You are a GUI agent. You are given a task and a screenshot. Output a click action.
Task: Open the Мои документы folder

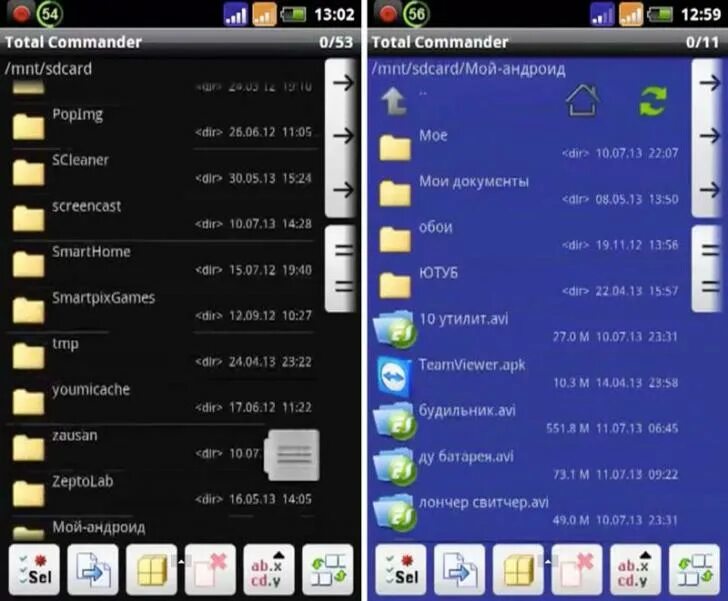pyautogui.click(x=529, y=192)
